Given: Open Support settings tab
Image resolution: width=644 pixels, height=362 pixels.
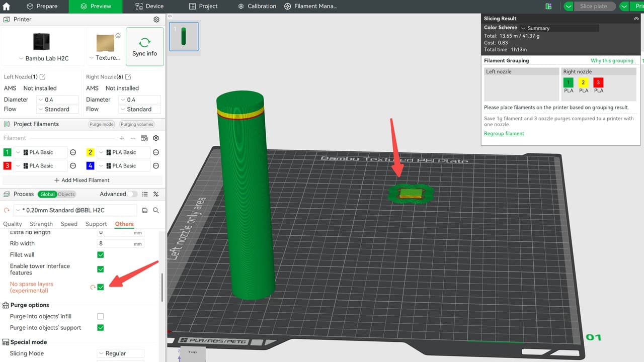Looking at the screenshot, I should tap(96, 224).
